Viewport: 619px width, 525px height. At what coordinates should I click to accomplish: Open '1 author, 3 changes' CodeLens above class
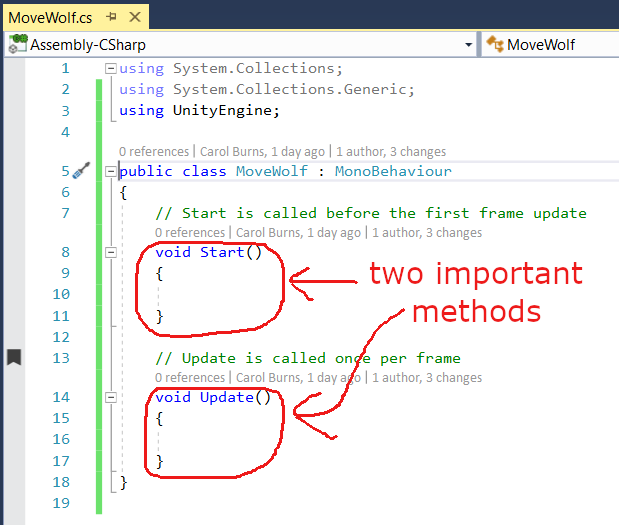point(391,152)
